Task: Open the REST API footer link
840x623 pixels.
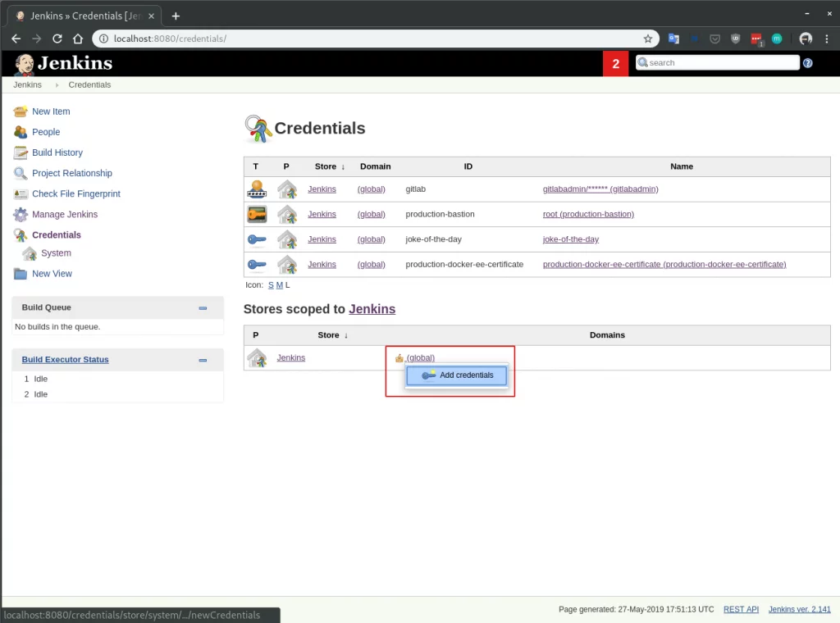Action: (x=741, y=609)
